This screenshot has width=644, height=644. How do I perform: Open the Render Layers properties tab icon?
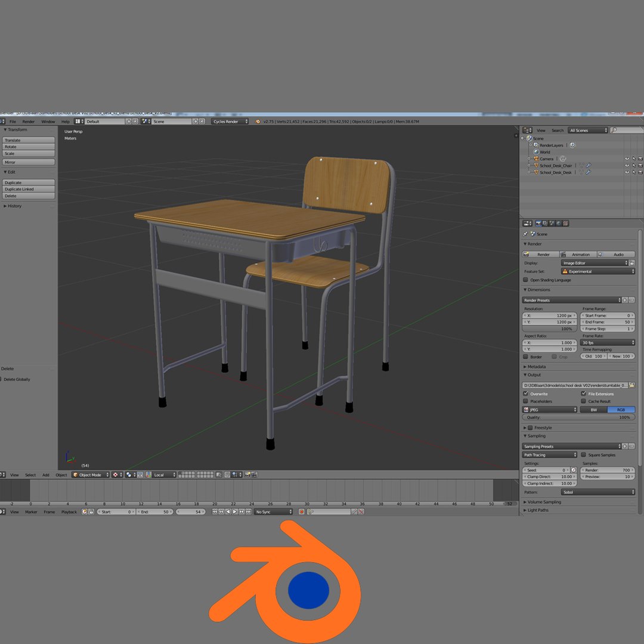click(545, 224)
